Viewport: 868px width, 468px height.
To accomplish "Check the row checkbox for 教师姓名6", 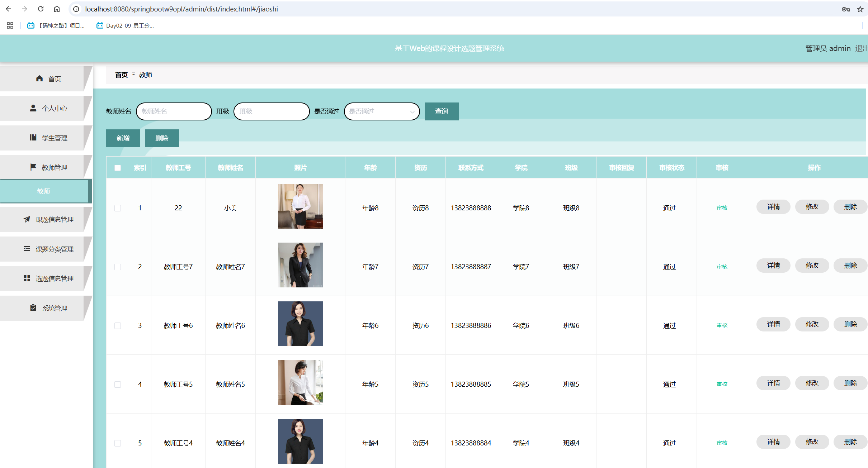I will pos(118,326).
